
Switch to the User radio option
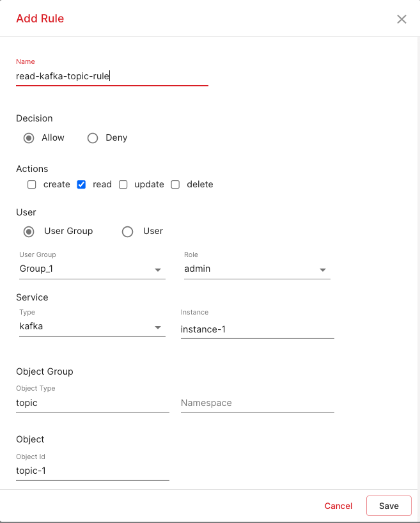pos(127,231)
